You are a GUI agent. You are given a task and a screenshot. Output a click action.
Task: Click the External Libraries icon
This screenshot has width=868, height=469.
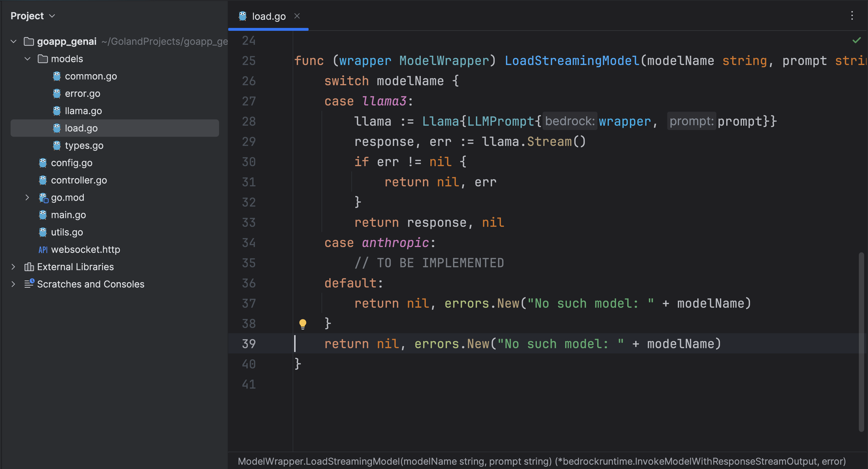[29, 267]
